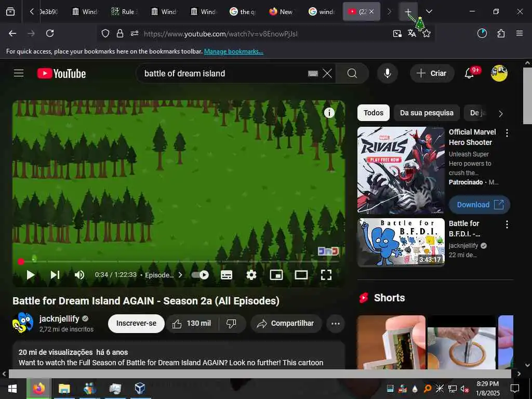
Task: Run the search with the magnifier button
Action: (352, 73)
